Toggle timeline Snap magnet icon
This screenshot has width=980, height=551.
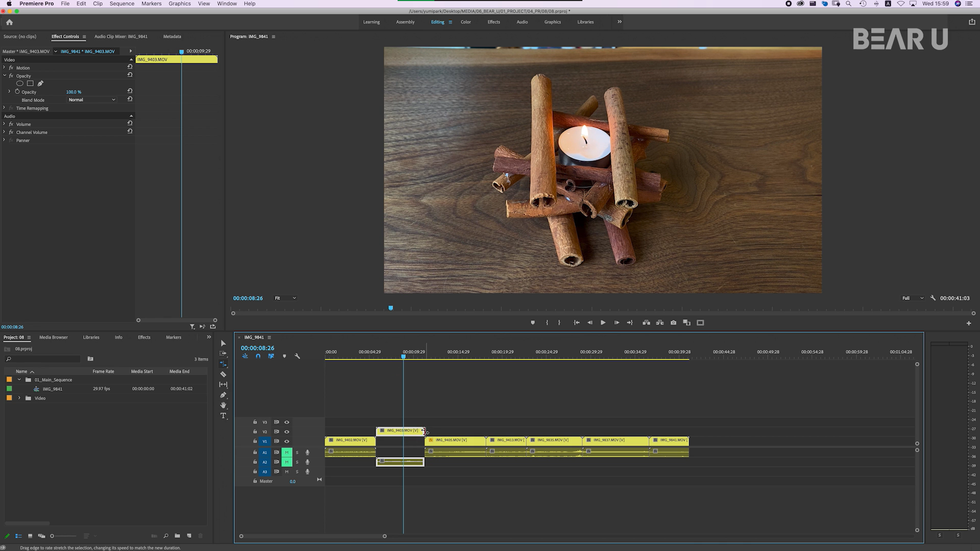pos(258,356)
